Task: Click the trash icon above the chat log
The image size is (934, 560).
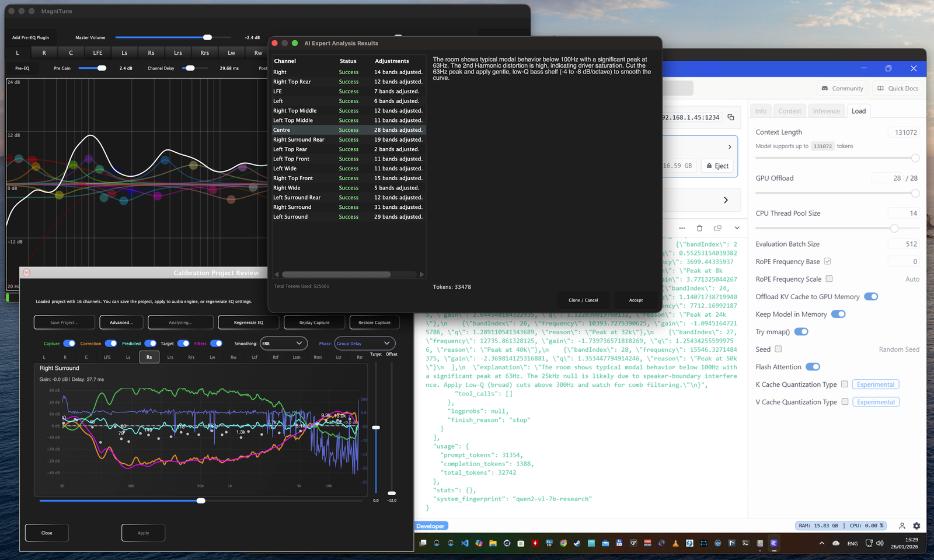Action: coord(699,228)
